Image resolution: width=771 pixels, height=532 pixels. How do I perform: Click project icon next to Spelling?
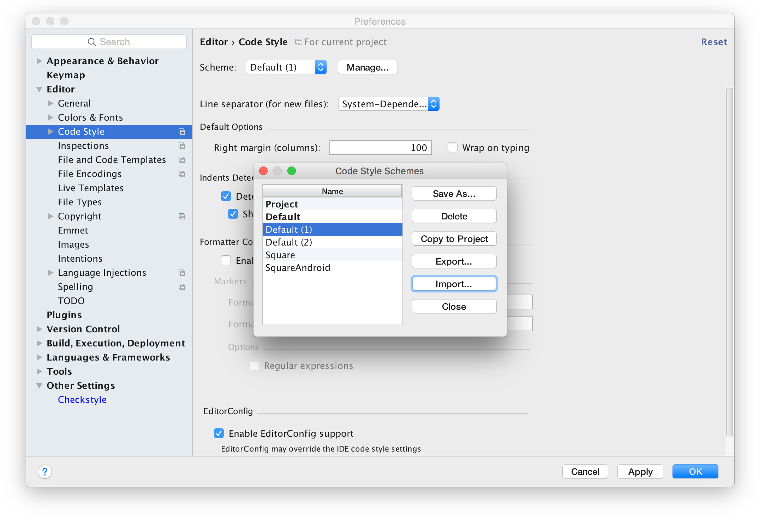coord(182,287)
